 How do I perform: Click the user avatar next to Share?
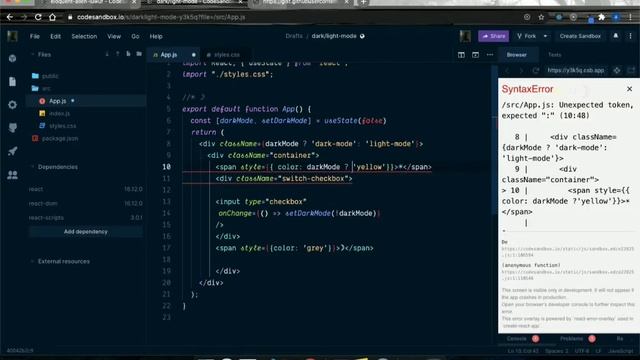465,36
